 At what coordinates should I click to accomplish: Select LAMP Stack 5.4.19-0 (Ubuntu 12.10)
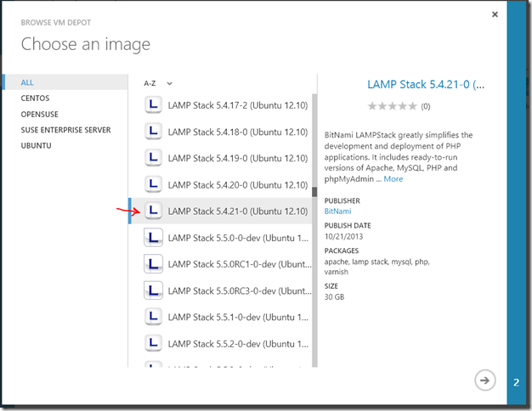221,158
